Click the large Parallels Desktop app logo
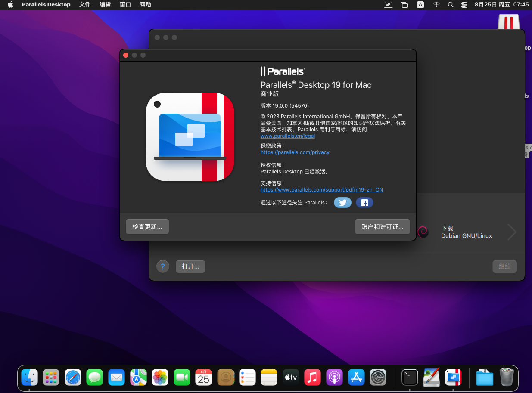Viewport: 532px width, 393px height. pos(190,137)
